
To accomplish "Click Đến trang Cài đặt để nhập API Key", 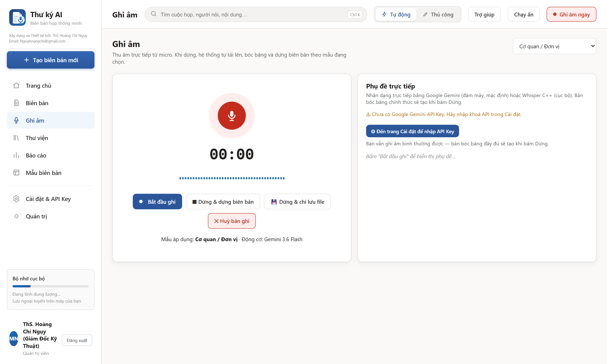I will tap(412, 131).
